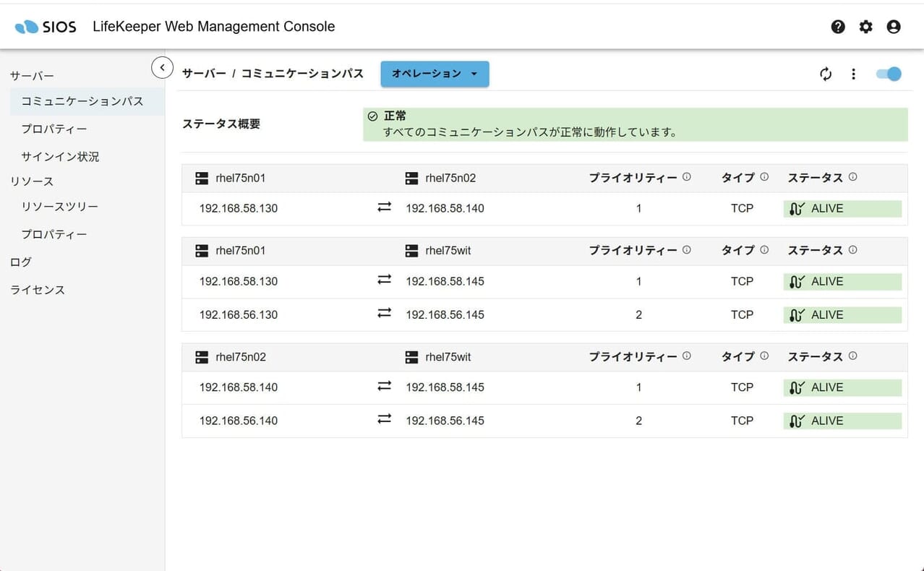Click the 正常 status summary banner
This screenshot has width=924, height=571.
click(635, 124)
